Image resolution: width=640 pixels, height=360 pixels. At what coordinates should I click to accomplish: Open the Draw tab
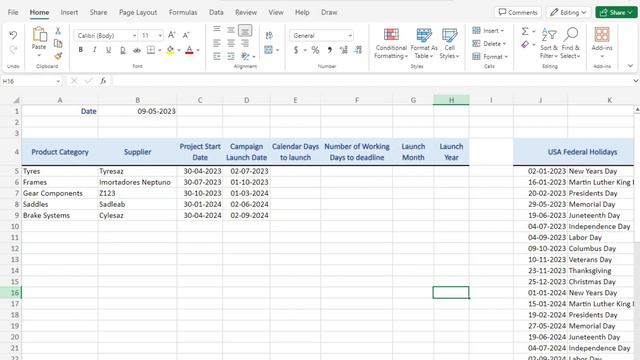tap(329, 12)
